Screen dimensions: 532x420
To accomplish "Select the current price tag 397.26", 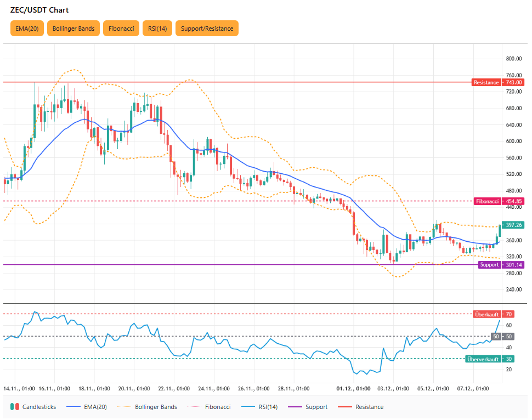I will [x=513, y=225].
